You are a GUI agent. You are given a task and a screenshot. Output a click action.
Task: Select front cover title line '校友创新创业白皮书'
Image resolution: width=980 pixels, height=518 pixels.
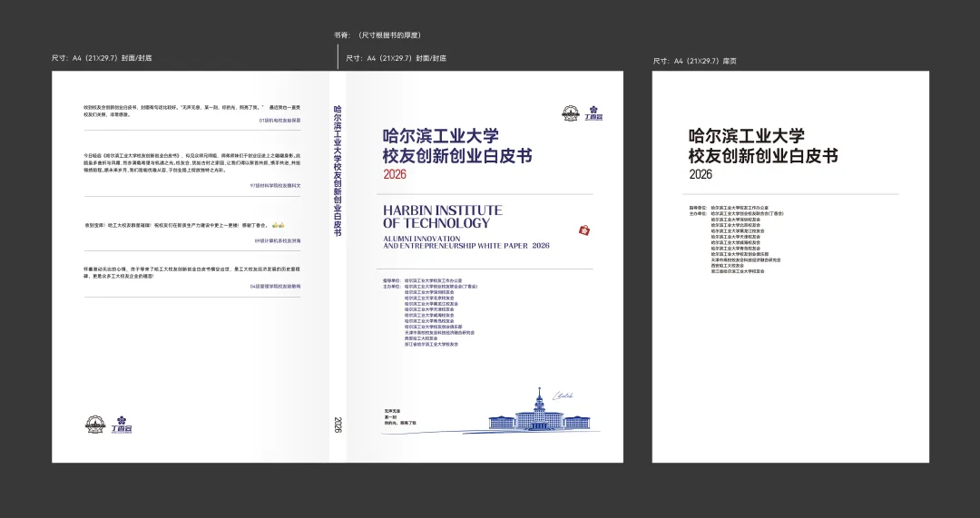click(457, 156)
